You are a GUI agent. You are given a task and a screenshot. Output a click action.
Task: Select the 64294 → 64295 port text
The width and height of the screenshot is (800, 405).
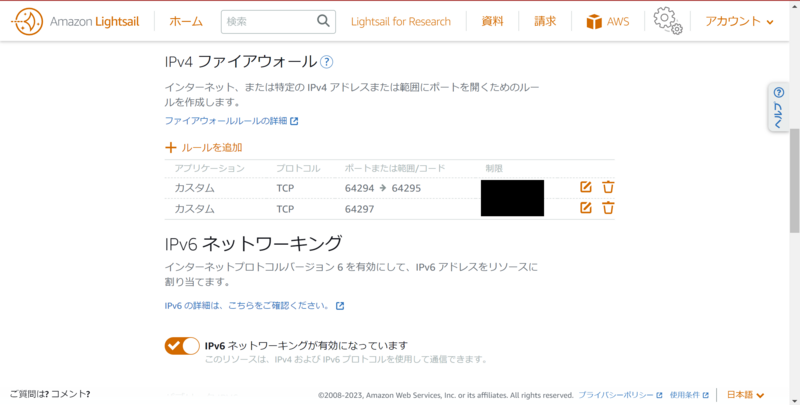click(x=383, y=188)
